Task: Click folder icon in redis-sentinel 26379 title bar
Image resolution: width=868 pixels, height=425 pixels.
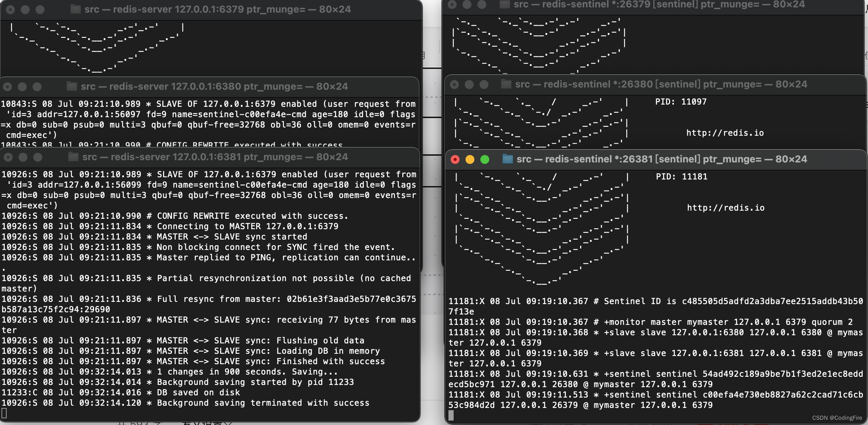Action: click(504, 4)
